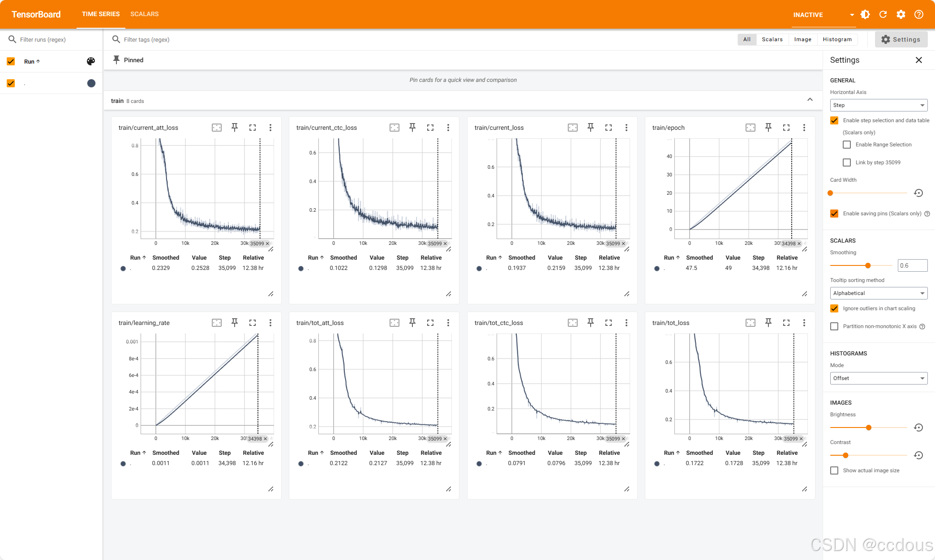Collapse the train cards group

(810, 100)
